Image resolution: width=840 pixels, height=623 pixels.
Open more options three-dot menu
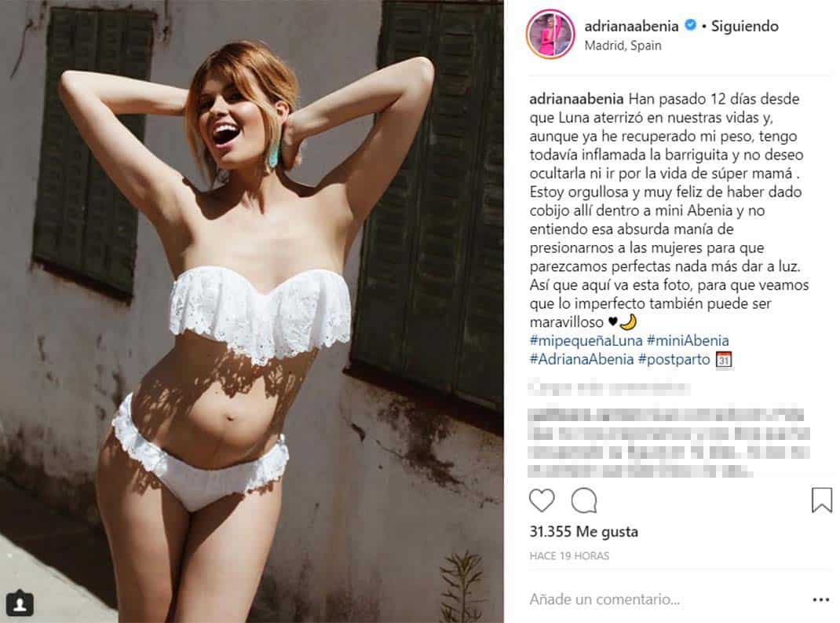(x=820, y=599)
